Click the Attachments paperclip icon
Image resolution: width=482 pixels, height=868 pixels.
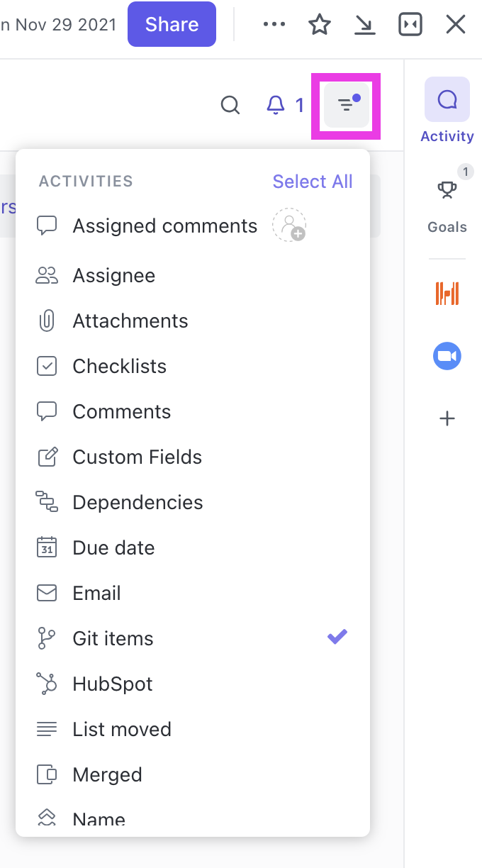47,321
